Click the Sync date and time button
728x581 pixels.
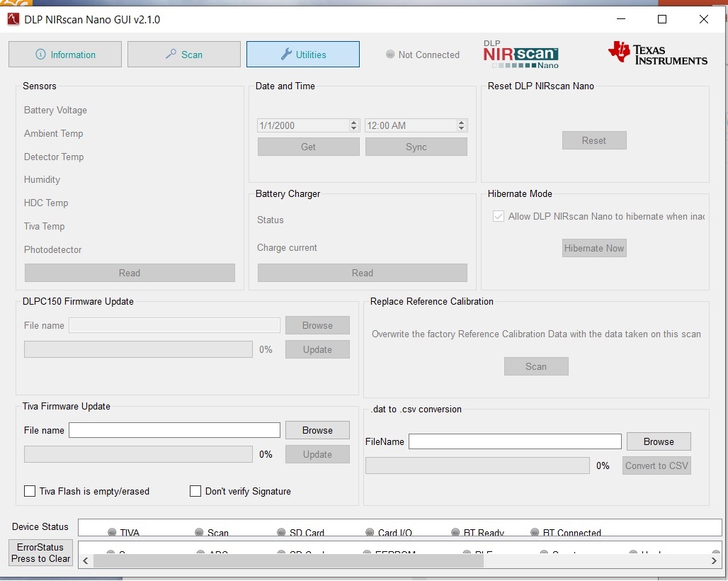point(416,147)
